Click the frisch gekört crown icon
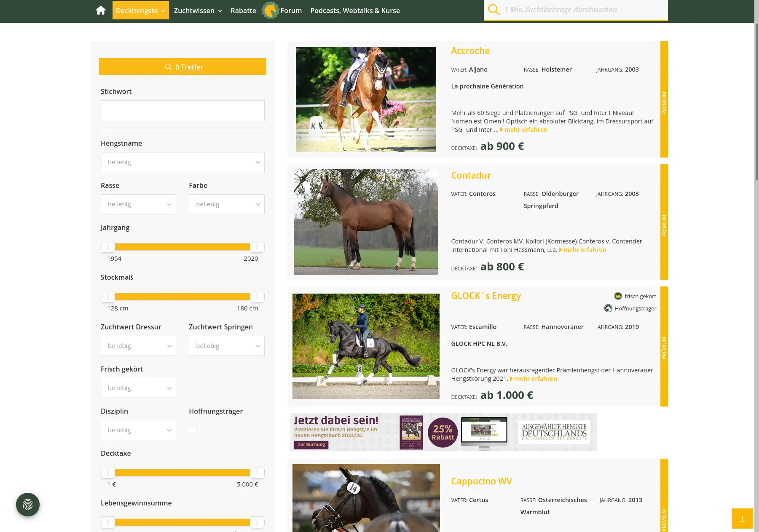 coord(618,296)
